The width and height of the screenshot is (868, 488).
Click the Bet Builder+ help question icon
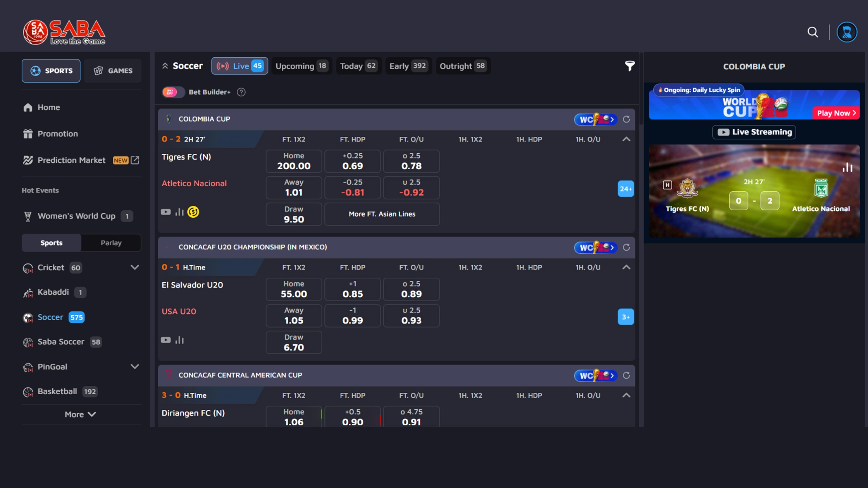(241, 92)
